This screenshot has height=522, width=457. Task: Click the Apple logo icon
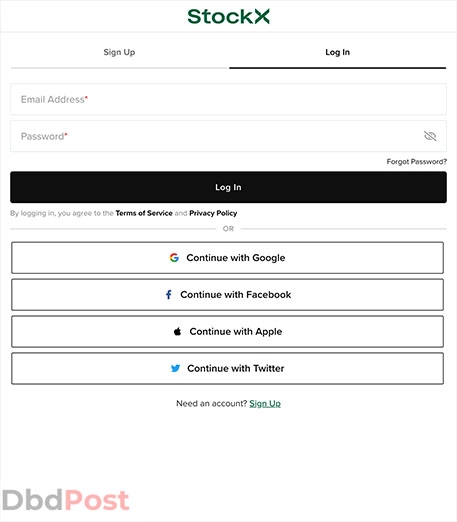pyautogui.click(x=177, y=331)
